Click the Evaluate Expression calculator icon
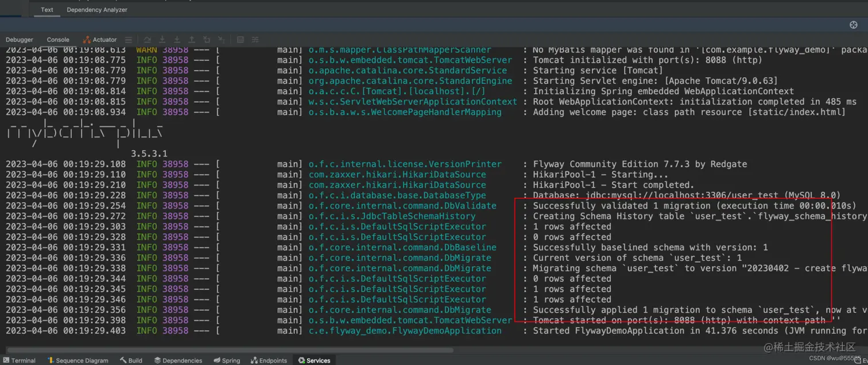Screen dimensions: 868x365 241,40
